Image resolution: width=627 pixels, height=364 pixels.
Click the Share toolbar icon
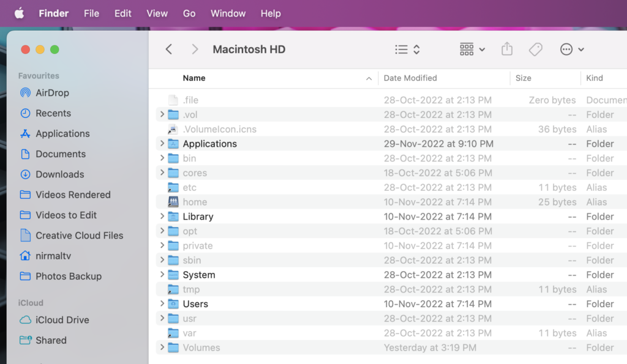[x=507, y=49]
